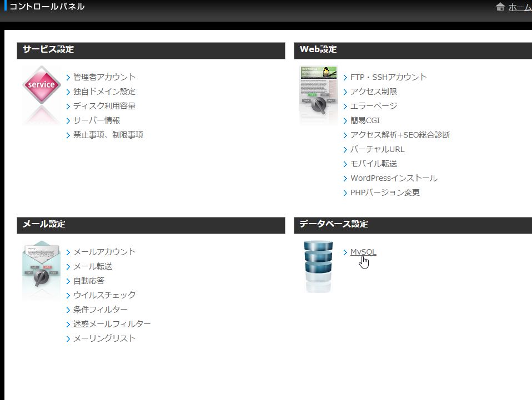Open the MySQL database link
The image size is (532, 400).
[x=363, y=252]
